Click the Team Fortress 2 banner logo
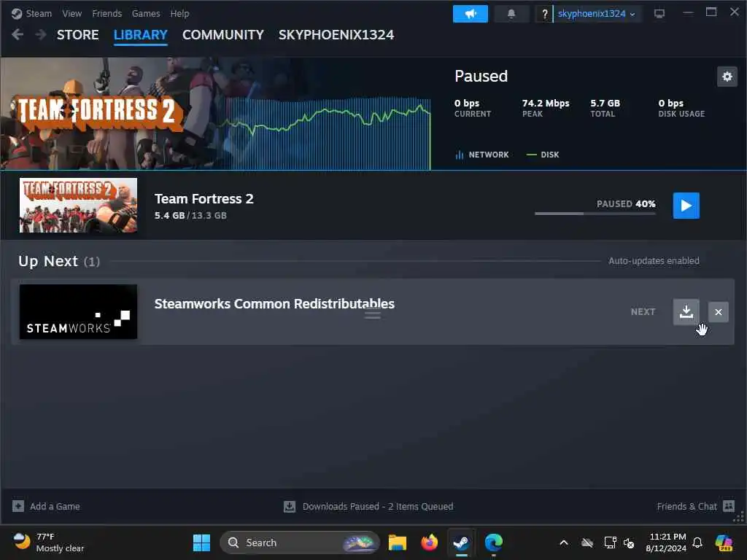 pyautogui.click(x=99, y=112)
